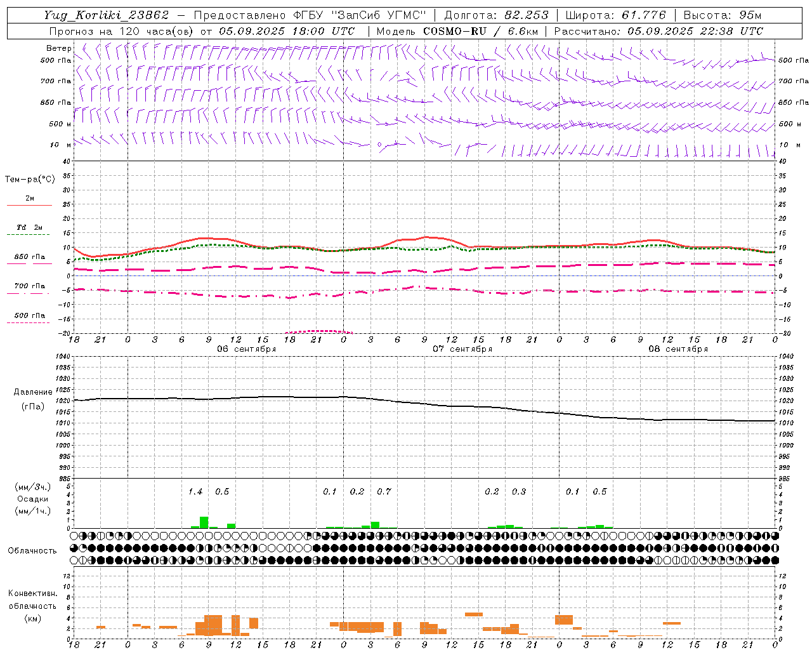Click the station title "Yug_Korliki_23862"
812x650 pixels.
click(x=107, y=15)
